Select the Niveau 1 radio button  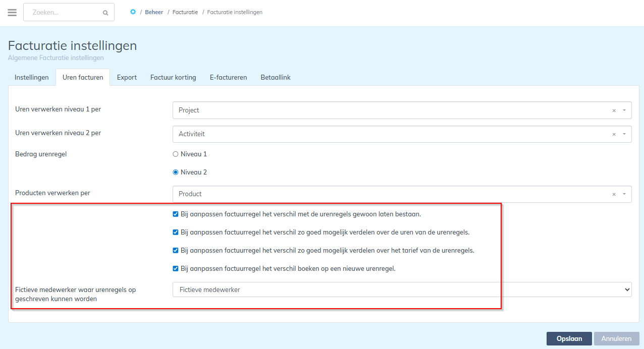pyautogui.click(x=176, y=154)
